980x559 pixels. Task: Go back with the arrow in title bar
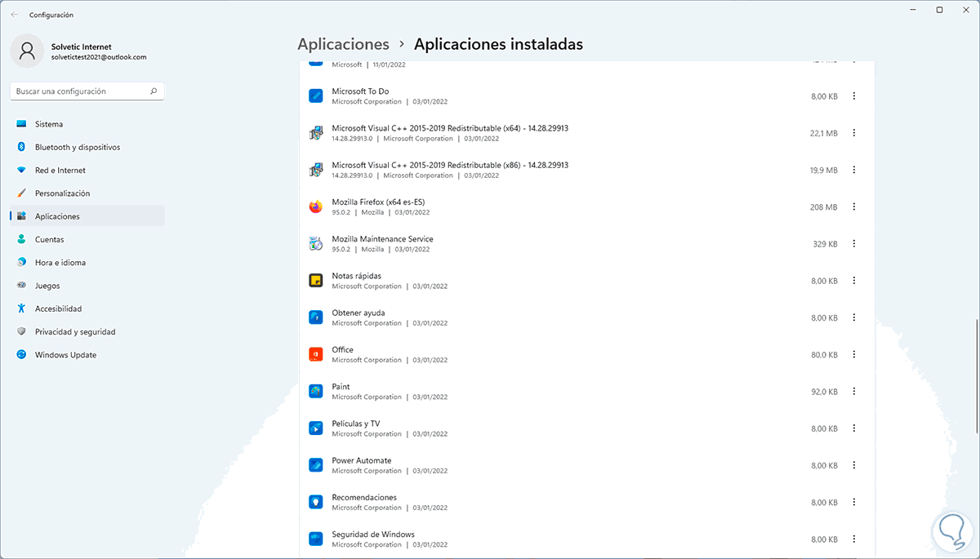point(14,15)
